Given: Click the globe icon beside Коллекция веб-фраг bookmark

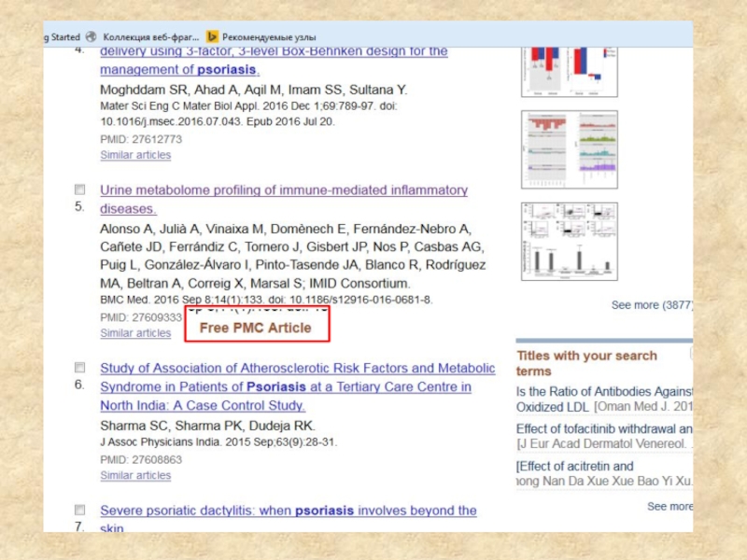Looking at the screenshot, I should [x=92, y=36].
